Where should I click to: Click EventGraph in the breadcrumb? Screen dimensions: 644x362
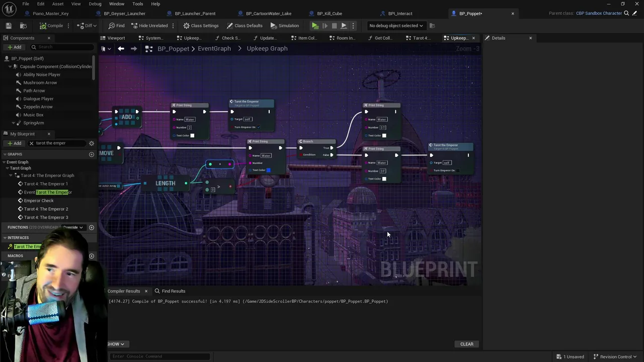click(214, 49)
